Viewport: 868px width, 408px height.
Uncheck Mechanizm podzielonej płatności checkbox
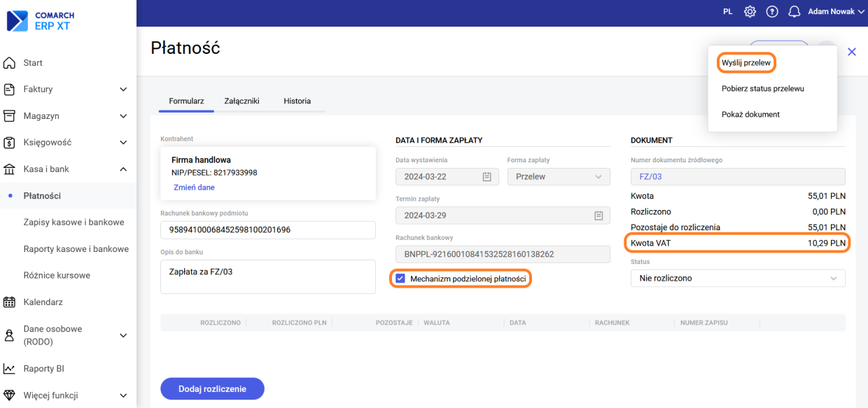point(400,279)
